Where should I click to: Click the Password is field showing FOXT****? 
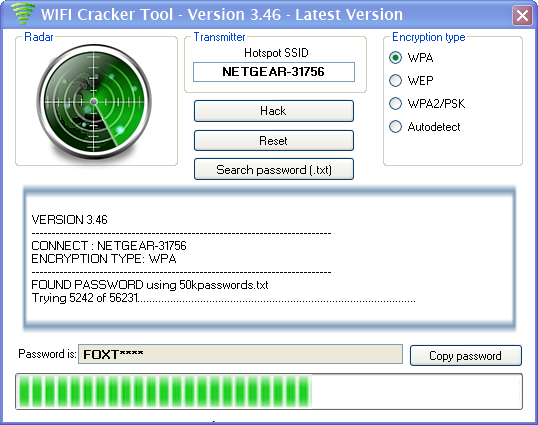pyautogui.click(x=240, y=354)
